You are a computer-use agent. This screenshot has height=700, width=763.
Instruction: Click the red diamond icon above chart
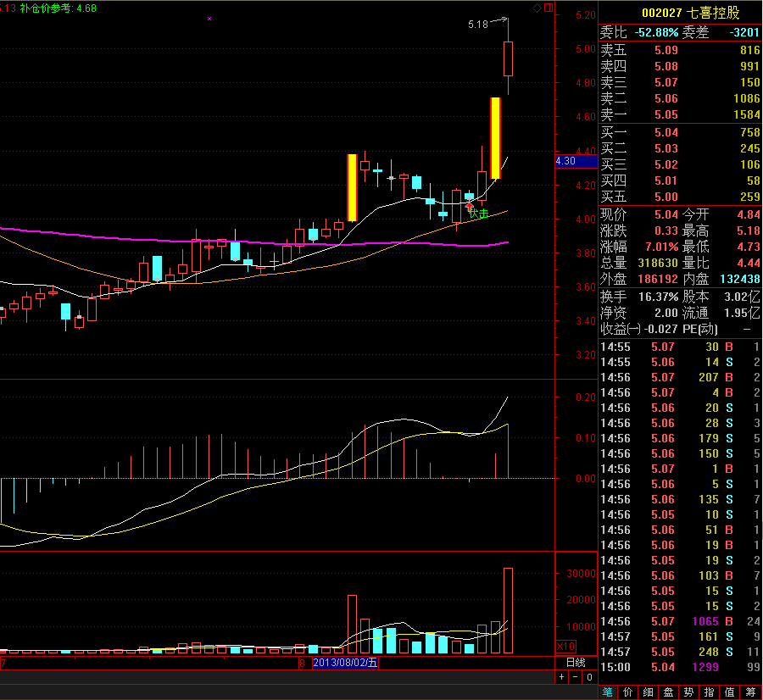[537, 8]
